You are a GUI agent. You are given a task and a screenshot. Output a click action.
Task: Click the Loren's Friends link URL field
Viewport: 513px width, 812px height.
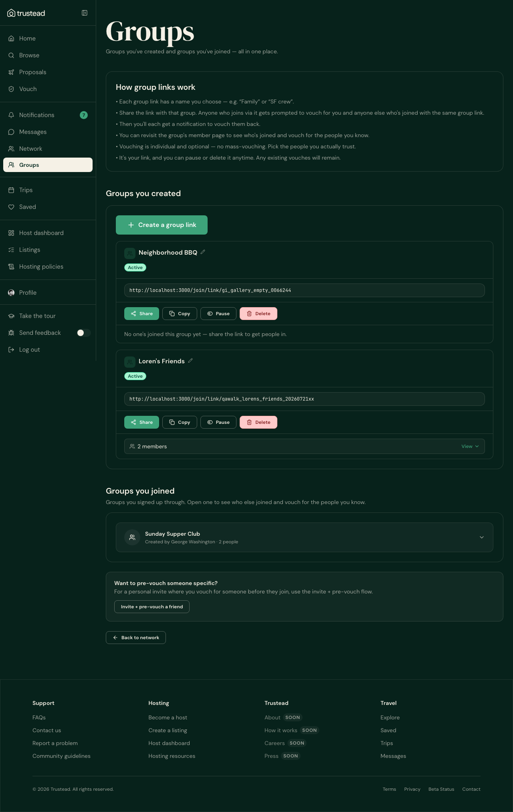pos(305,399)
